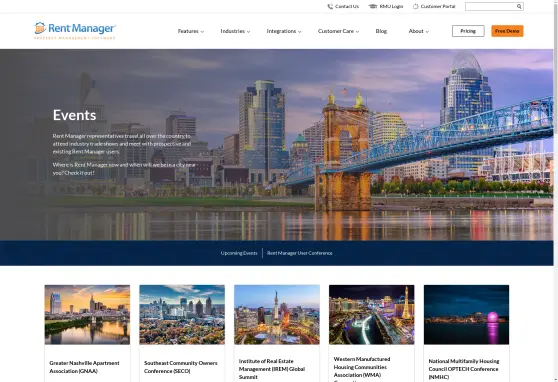This screenshot has height=382, width=558.
Task: Go to the Blog page
Action: tap(381, 31)
